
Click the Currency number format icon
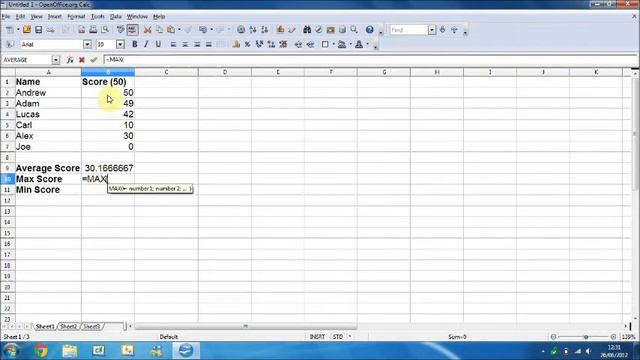(x=236, y=44)
